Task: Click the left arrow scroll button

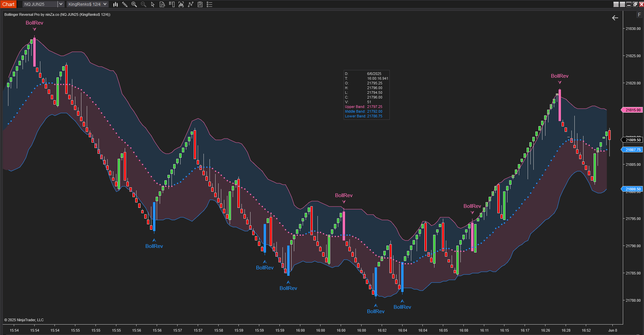Action: (615, 18)
